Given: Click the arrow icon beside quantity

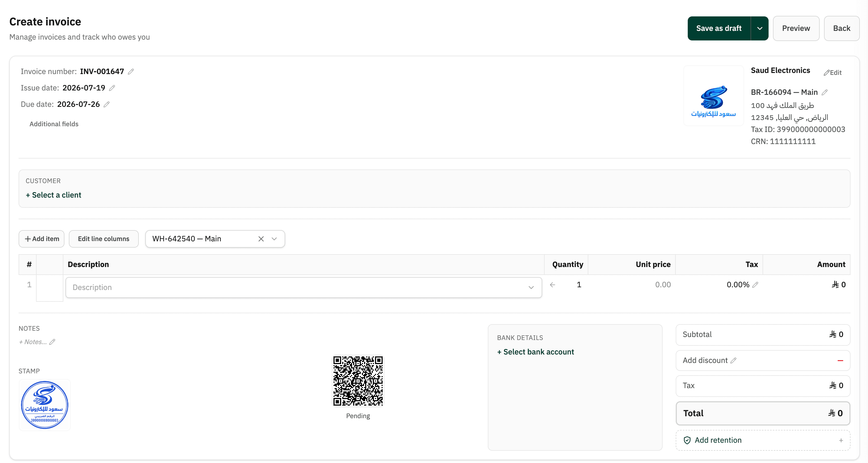Looking at the screenshot, I should 553,285.
